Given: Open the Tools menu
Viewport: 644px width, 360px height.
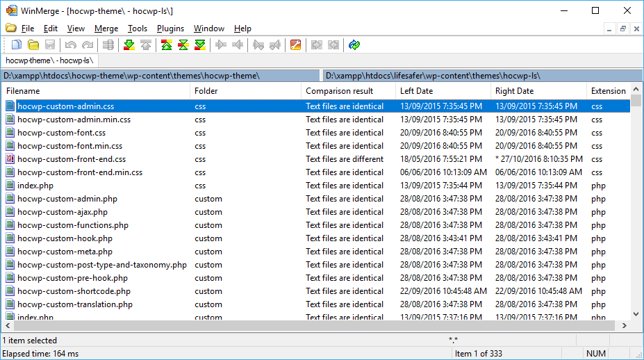Looking at the screenshot, I should pyautogui.click(x=137, y=28).
